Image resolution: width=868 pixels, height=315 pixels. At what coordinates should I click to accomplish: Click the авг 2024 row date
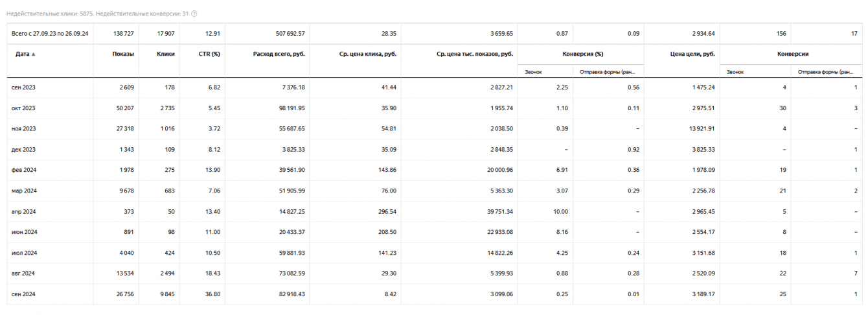pyautogui.click(x=23, y=274)
